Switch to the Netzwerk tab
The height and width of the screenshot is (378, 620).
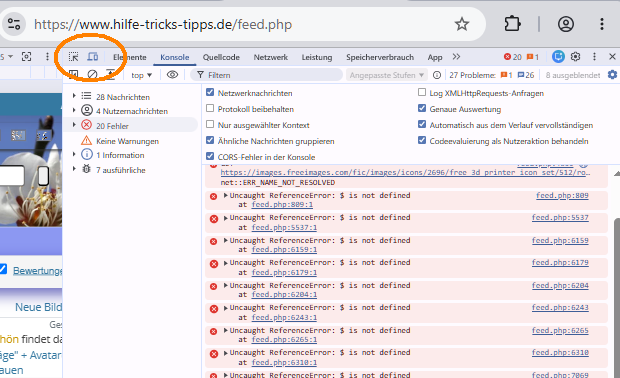pyautogui.click(x=271, y=57)
